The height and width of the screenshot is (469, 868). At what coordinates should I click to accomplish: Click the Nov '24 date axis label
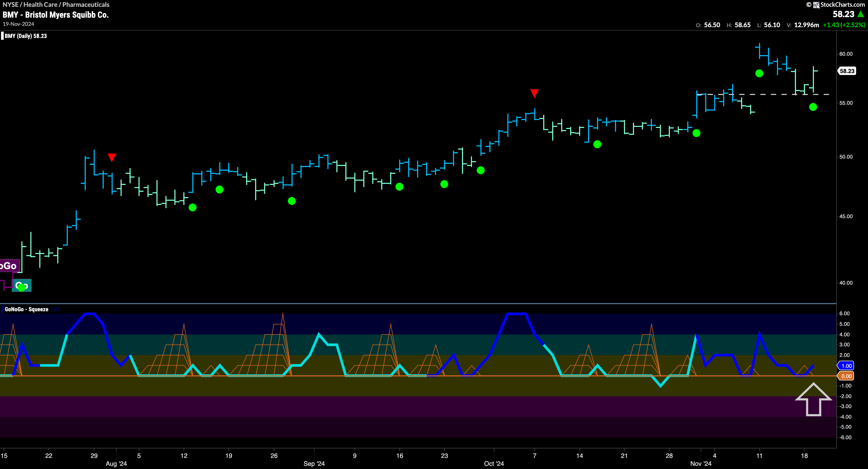pos(701,464)
